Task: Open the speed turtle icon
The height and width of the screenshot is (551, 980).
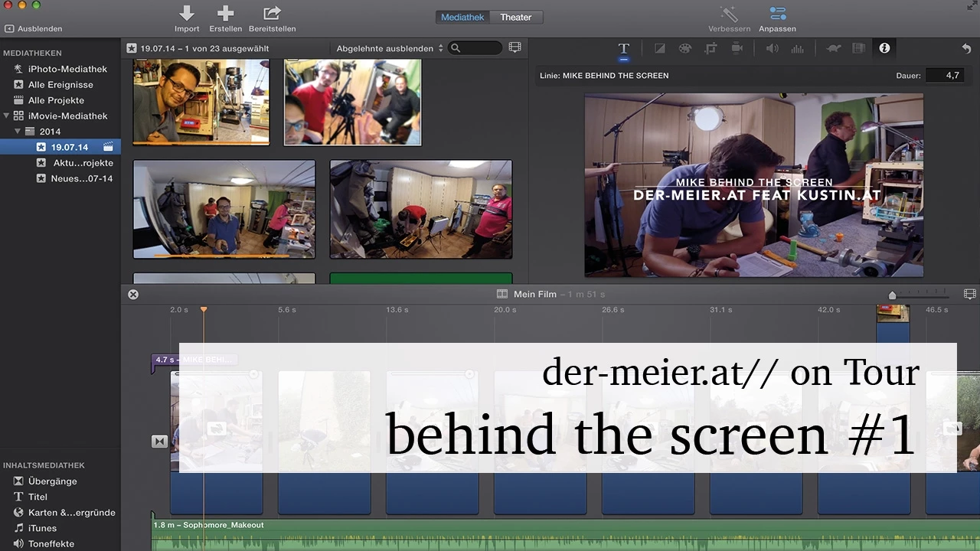Action: [x=834, y=48]
